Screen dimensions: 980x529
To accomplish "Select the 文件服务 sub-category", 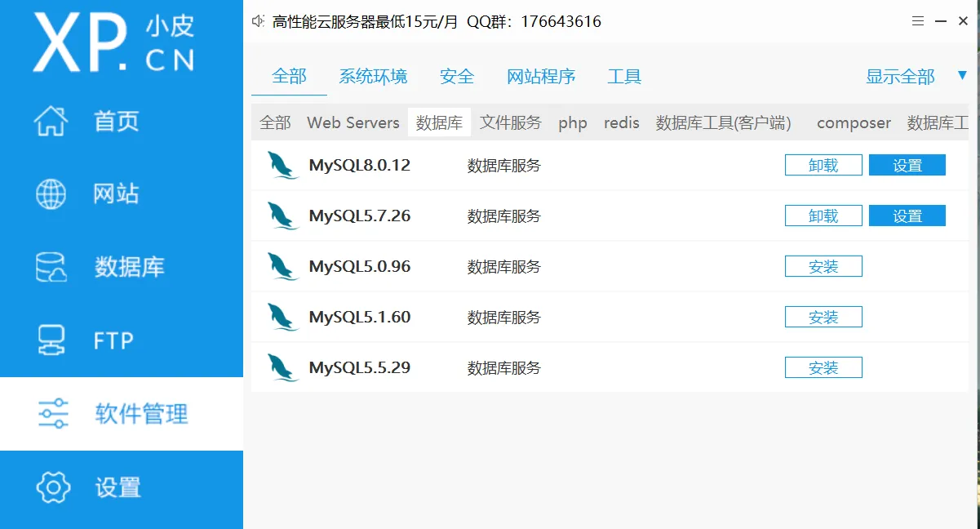I will tap(511, 122).
